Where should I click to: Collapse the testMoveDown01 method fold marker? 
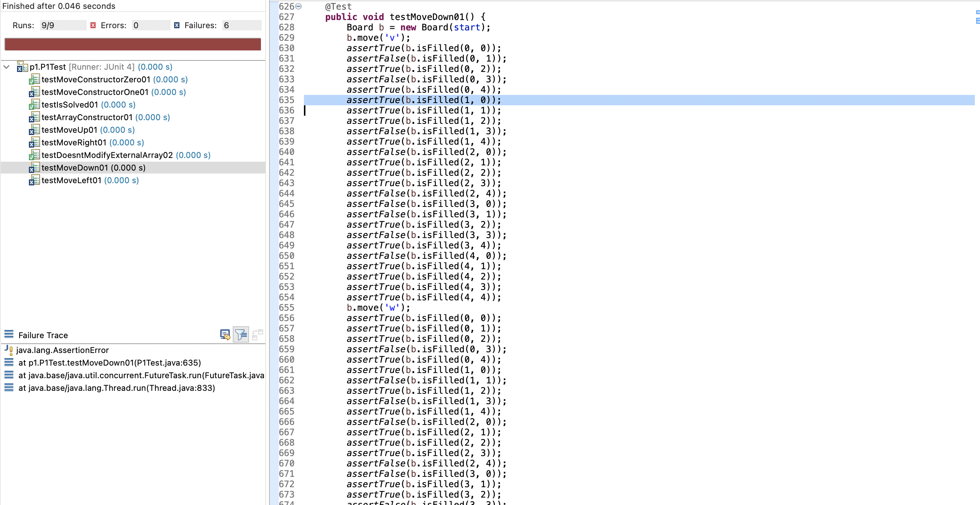(x=299, y=6)
